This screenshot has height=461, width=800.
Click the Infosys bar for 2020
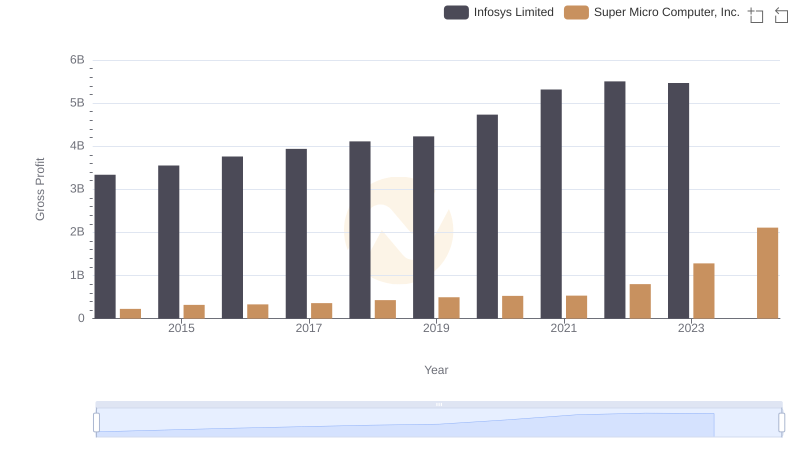(x=487, y=217)
